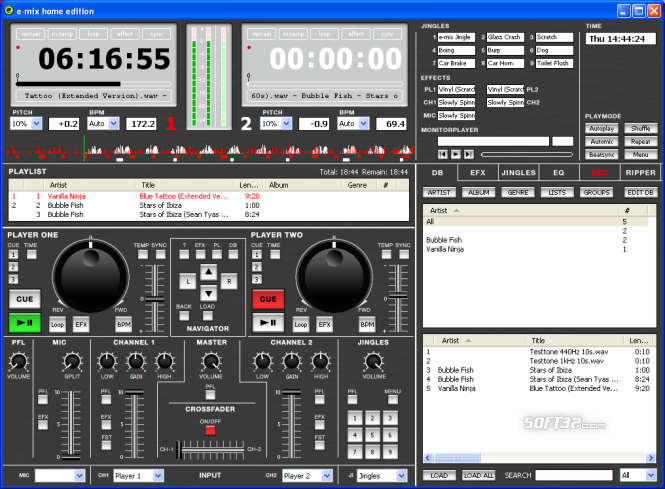
Task: Navigate up with the Navigator up arrow
Action: tap(208, 272)
